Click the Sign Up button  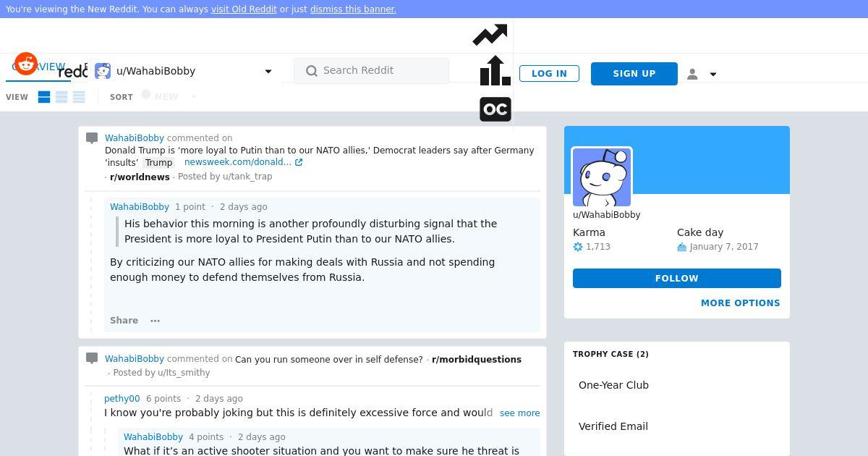coord(634,74)
